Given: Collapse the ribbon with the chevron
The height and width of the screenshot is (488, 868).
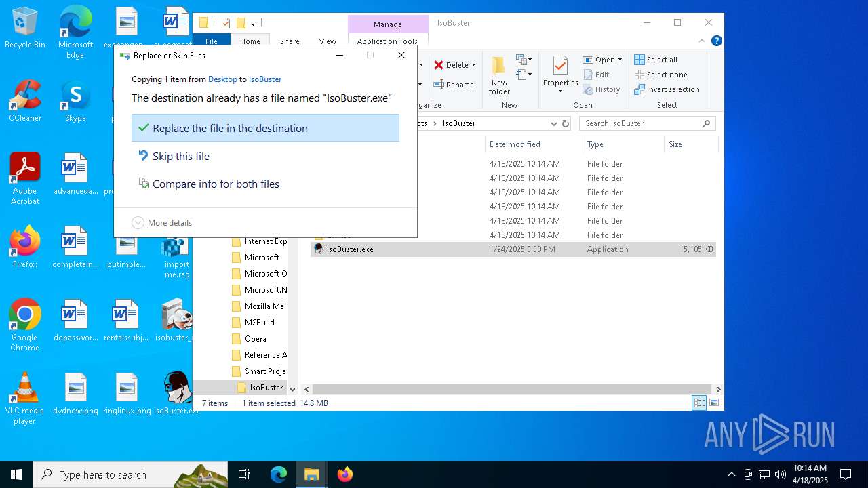Looking at the screenshot, I should pyautogui.click(x=703, y=41).
